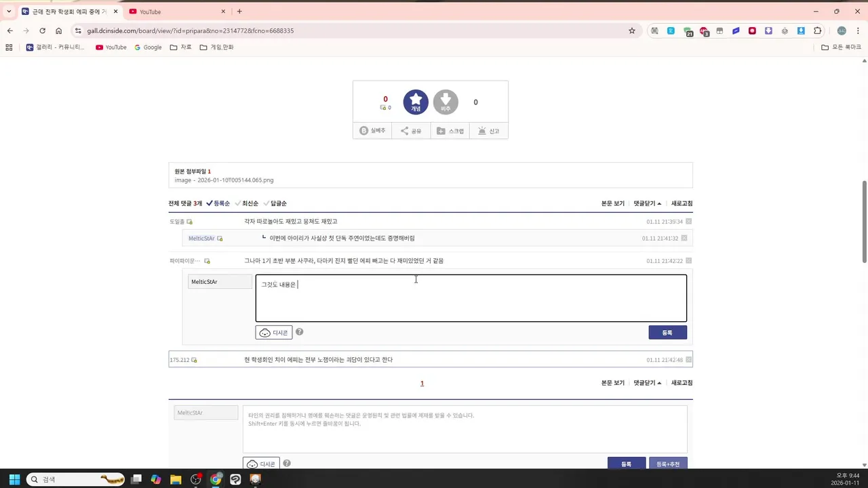Open the 디시콘 picker in the reply box
This screenshot has width=868, height=488.
point(274,333)
